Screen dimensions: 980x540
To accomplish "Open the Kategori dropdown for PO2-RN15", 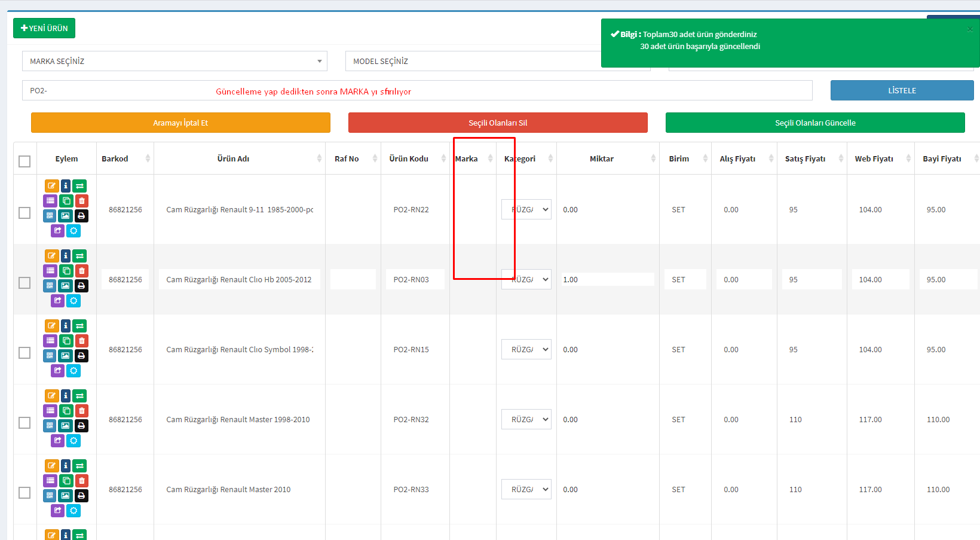I will [x=526, y=349].
